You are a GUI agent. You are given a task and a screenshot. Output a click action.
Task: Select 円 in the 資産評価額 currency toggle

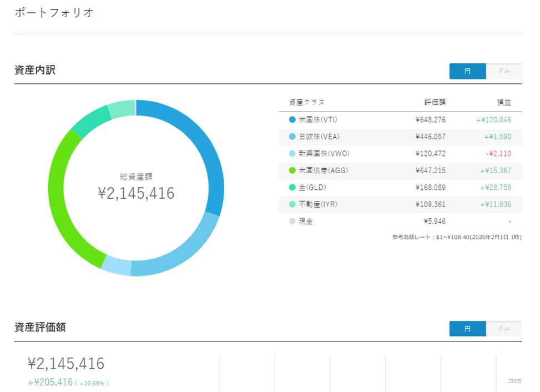[467, 329]
